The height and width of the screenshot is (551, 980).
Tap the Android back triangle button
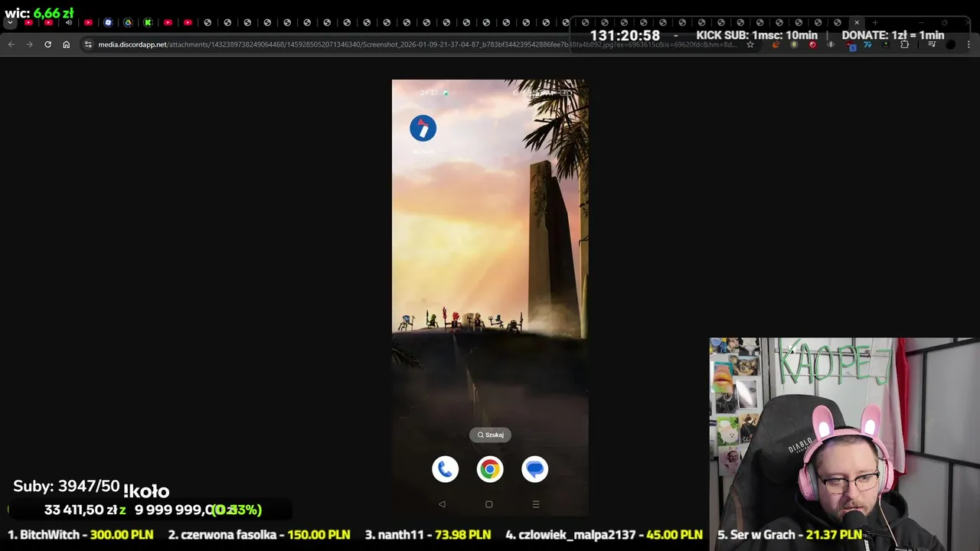(x=442, y=504)
